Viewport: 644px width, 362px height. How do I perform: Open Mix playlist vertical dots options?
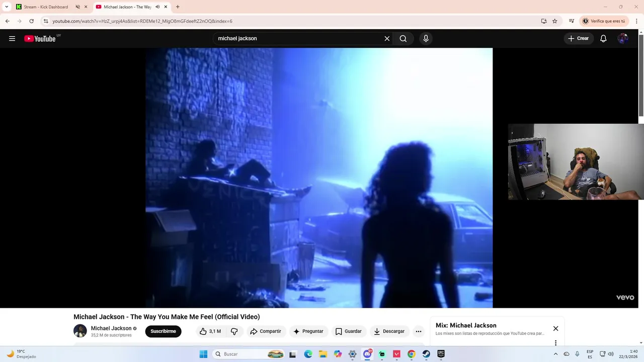pyautogui.click(x=555, y=343)
